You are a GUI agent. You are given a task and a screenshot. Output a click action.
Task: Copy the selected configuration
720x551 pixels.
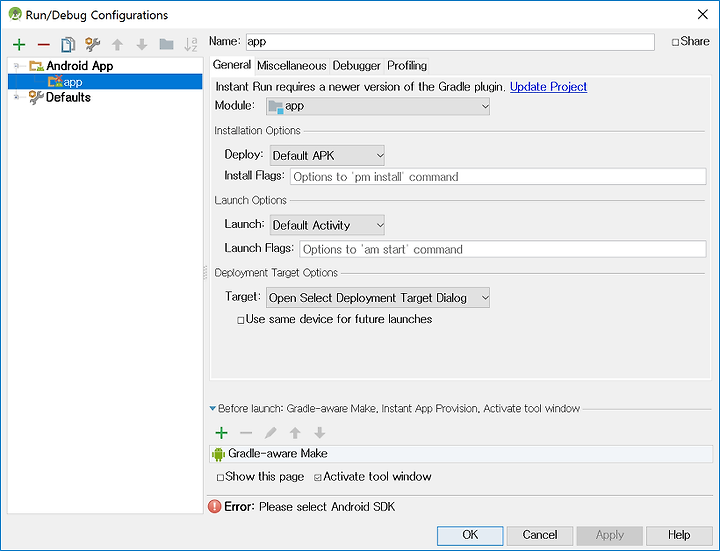68,45
